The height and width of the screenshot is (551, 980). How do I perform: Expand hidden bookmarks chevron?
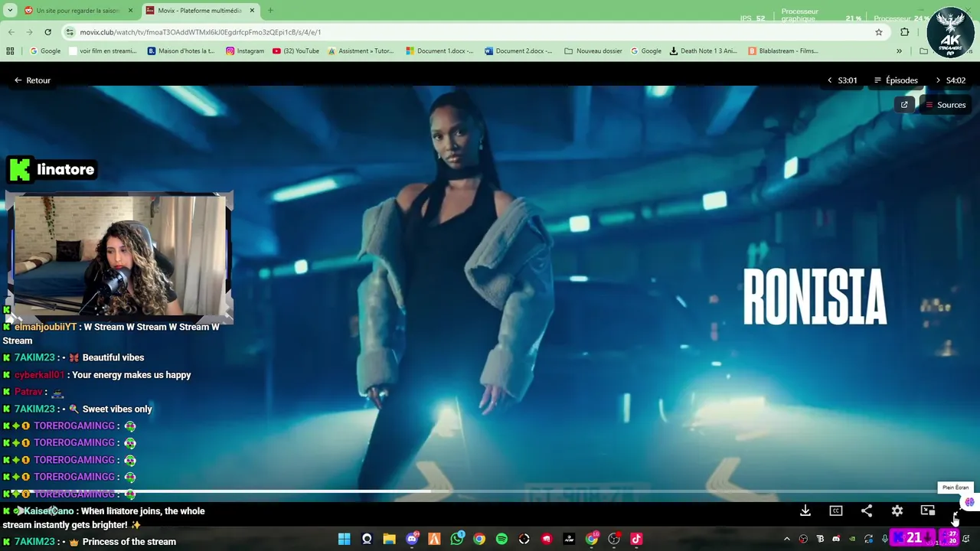tap(899, 51)
